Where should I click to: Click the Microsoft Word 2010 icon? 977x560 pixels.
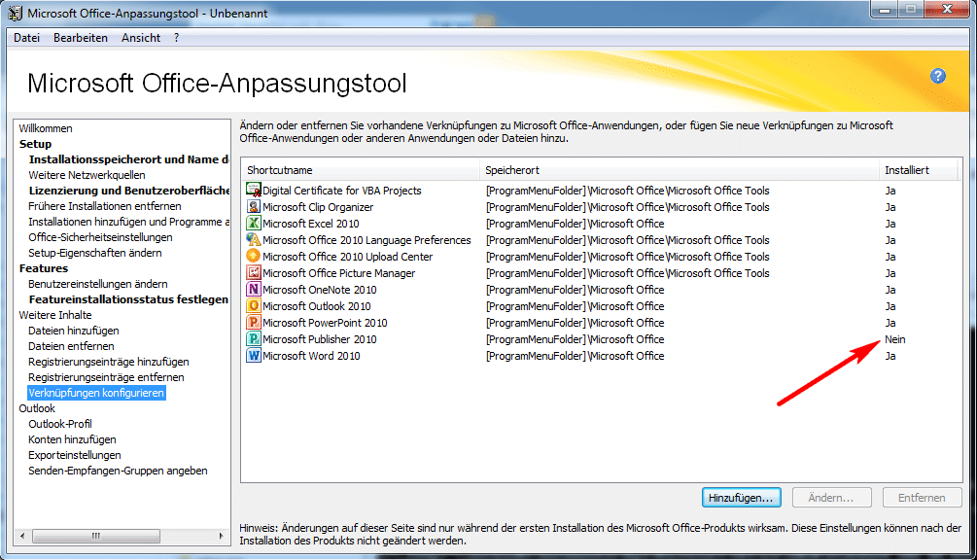(x=253, y=355)
